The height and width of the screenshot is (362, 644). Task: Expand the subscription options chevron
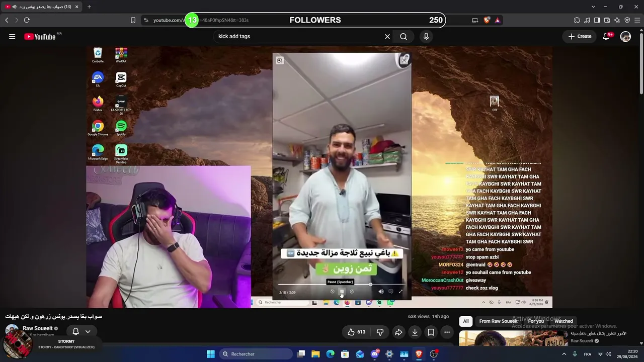[x=88, y=331]
